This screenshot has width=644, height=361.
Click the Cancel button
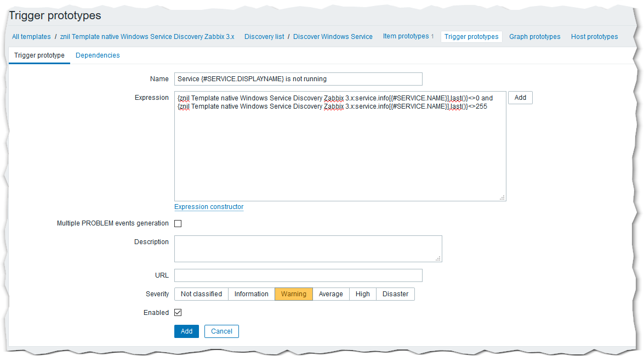coord(221,331)
